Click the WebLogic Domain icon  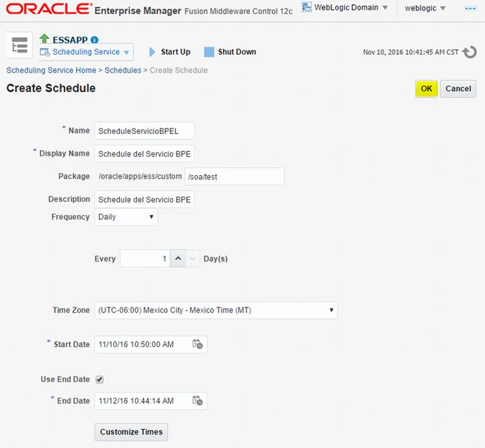click(306, 7)
